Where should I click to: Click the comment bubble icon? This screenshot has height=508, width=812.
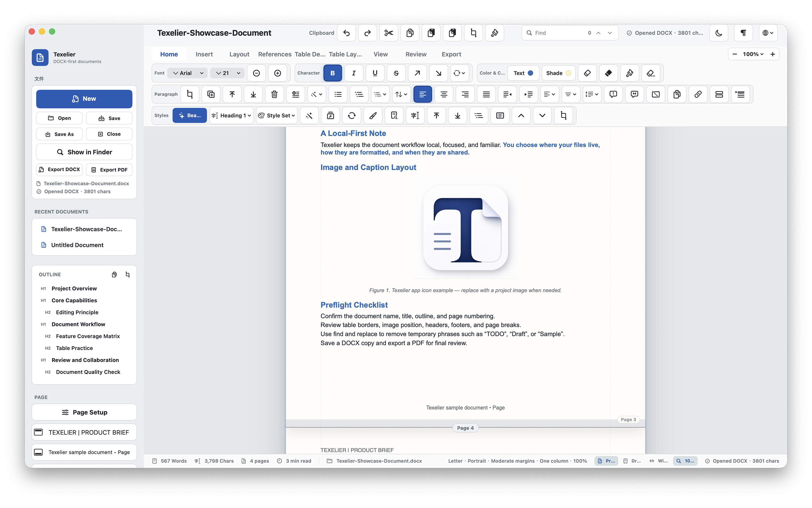click(x=613, y=95)
